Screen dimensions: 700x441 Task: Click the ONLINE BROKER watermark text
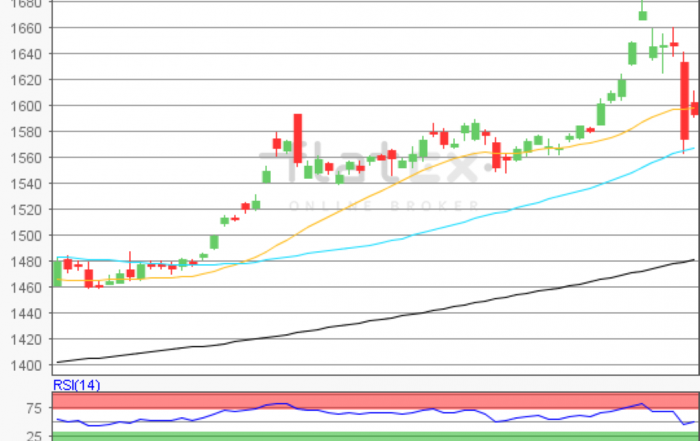click(x=384, y=206)
